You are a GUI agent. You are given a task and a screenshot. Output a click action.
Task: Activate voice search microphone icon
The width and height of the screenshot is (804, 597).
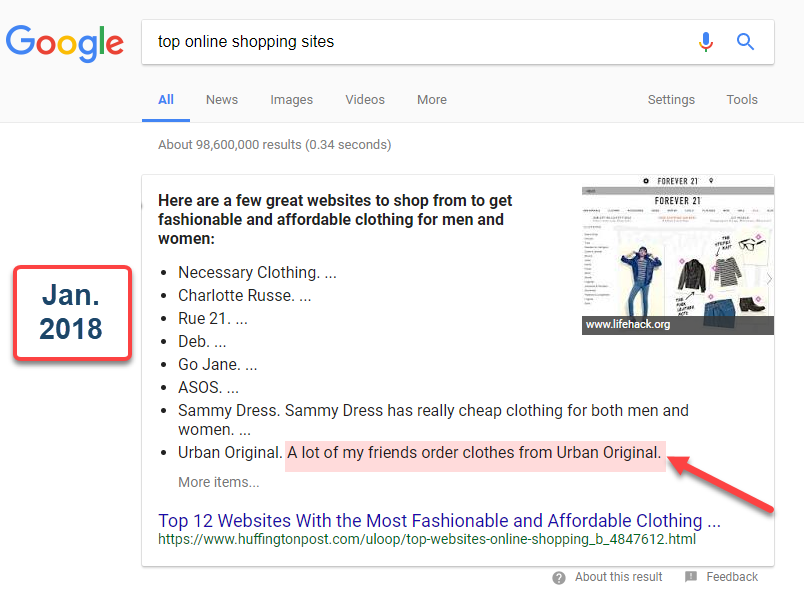(x=706, y=42)
